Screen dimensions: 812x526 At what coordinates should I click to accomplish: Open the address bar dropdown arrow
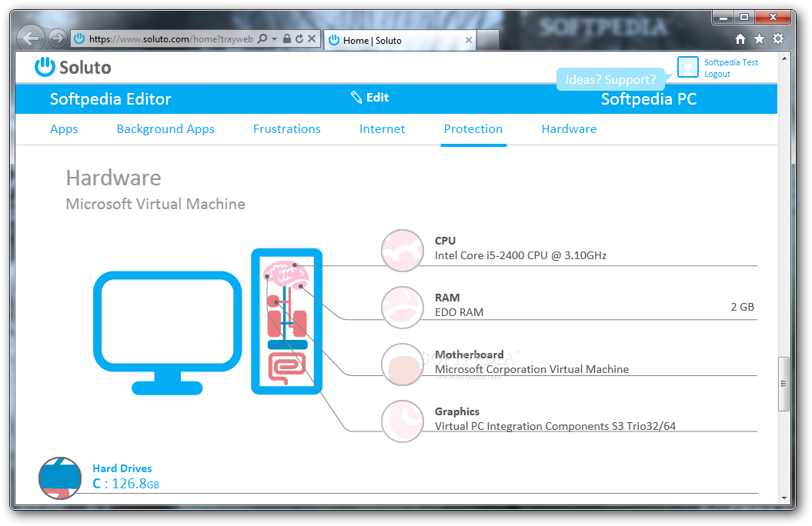[275, 39]
